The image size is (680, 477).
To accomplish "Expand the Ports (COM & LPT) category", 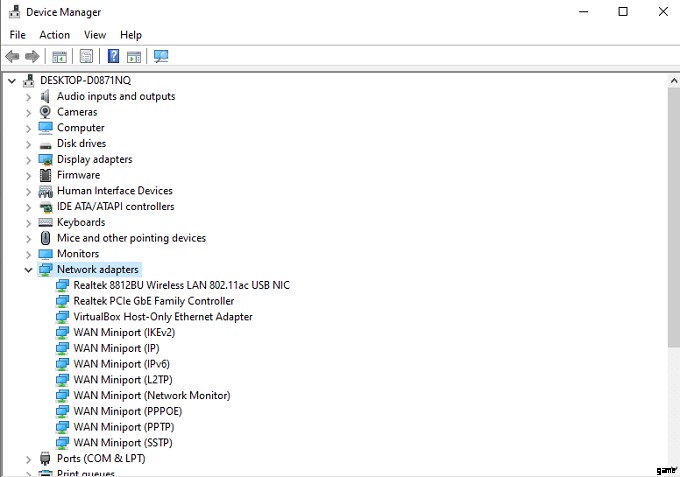I will tap(28, 459).
